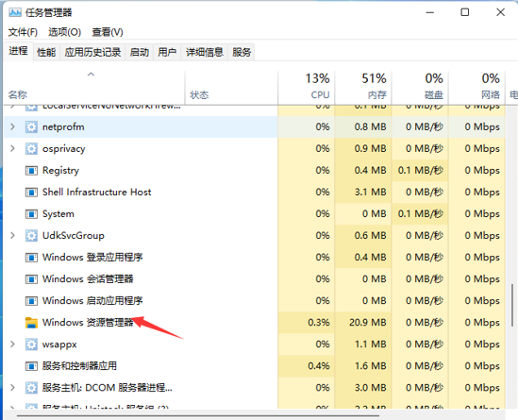Click the Task Manager title bar icon
This screenshot has width=518, height=420.
tap(15, 12)
